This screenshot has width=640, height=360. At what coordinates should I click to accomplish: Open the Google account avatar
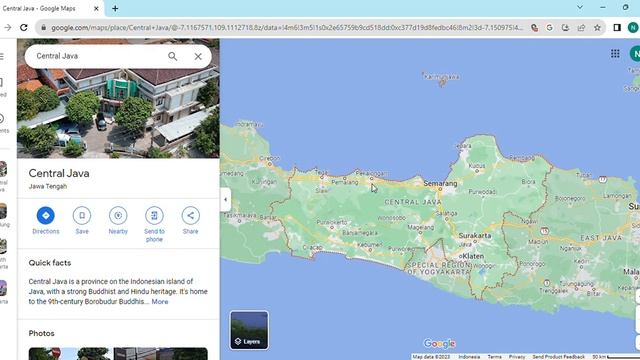[635, 53]
